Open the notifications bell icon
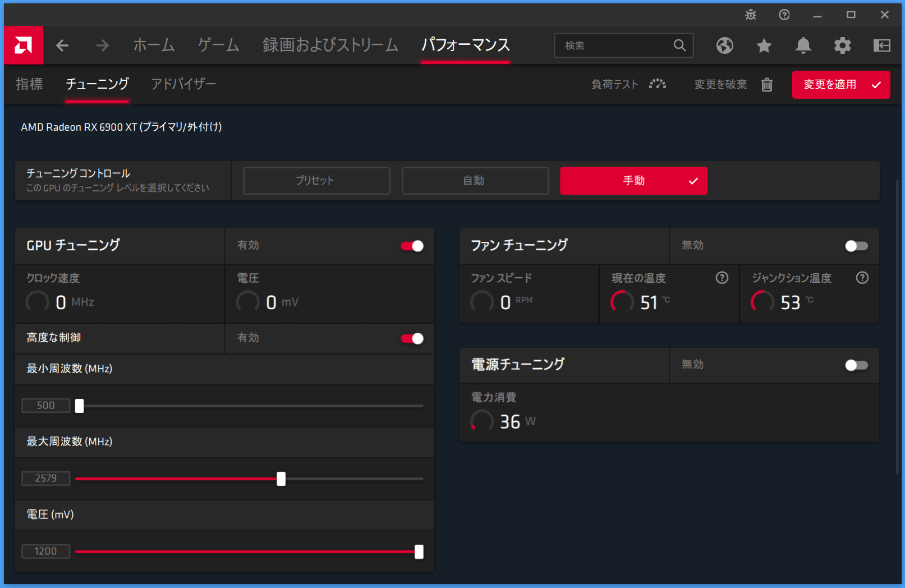The height and width of the screenshot is (588, 905). coord(803,45)
